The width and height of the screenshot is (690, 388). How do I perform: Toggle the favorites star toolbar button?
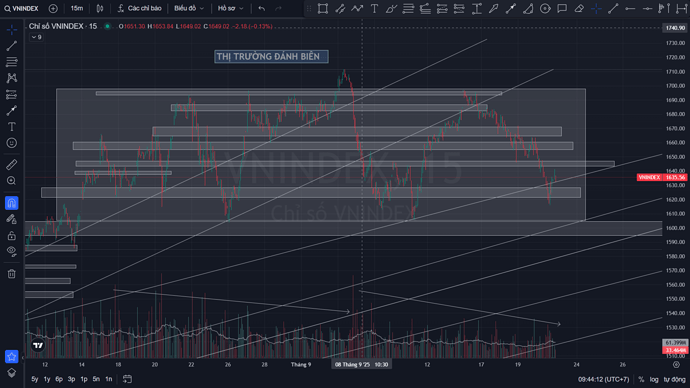[x=12, y=356]
